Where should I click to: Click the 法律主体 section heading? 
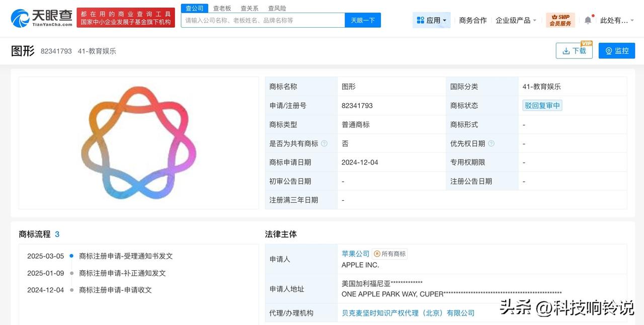(x=281, y=234)
